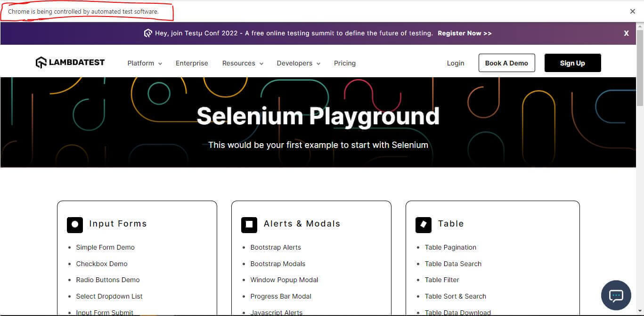This screenshot has width=644, height=316.
Task: Click the Login link
Action: click(455, 63)
